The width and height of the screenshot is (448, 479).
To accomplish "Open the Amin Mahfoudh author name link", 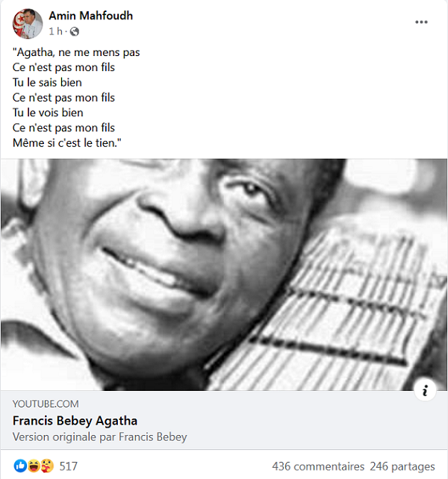I will (91, 16).
